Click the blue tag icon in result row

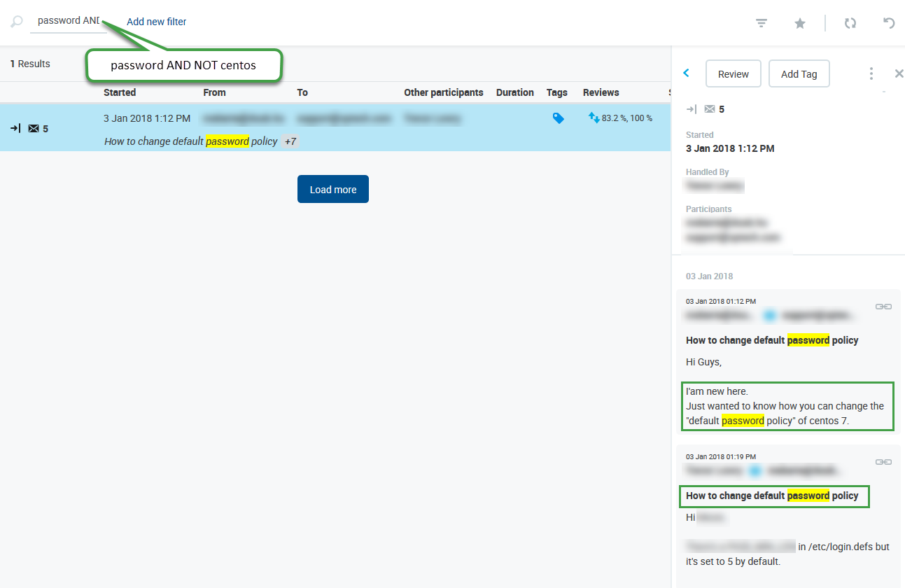click(558, 119)
